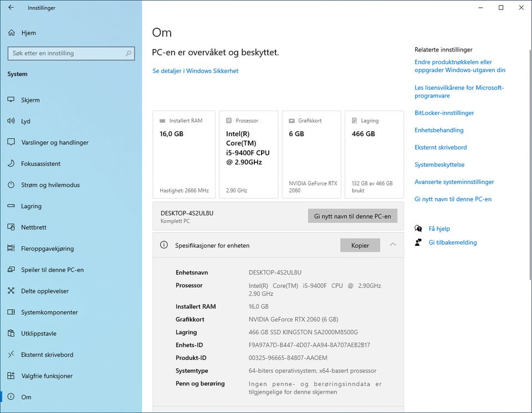This screenshot has height=413, width=532.
Task: Click the Nettbrett icon
Action: (x=11, y=227)
